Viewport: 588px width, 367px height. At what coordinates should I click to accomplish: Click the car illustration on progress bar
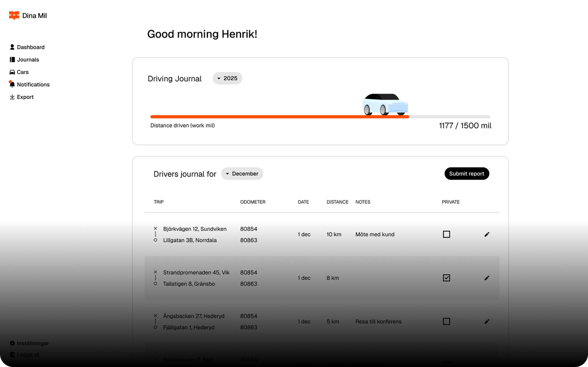pos(385,105)
